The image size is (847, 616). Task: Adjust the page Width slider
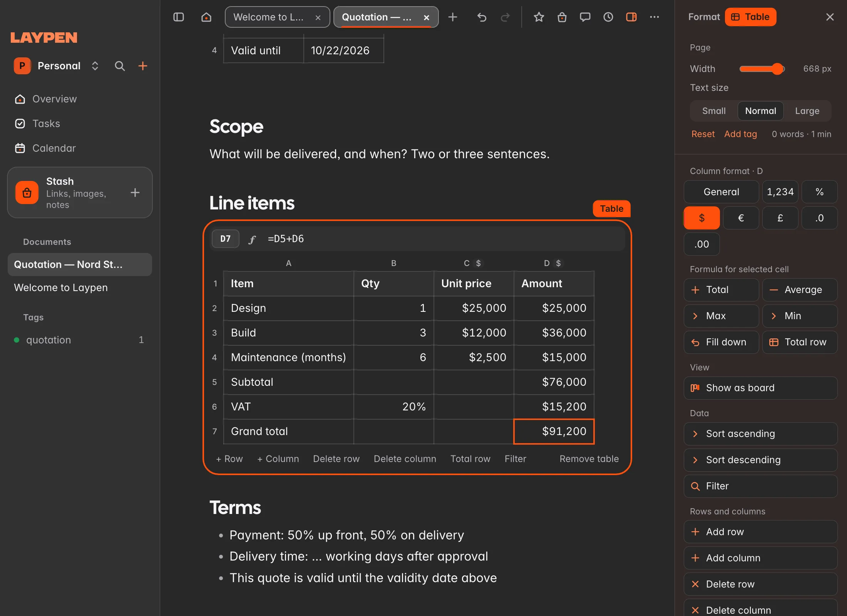(x=762, y=69)
